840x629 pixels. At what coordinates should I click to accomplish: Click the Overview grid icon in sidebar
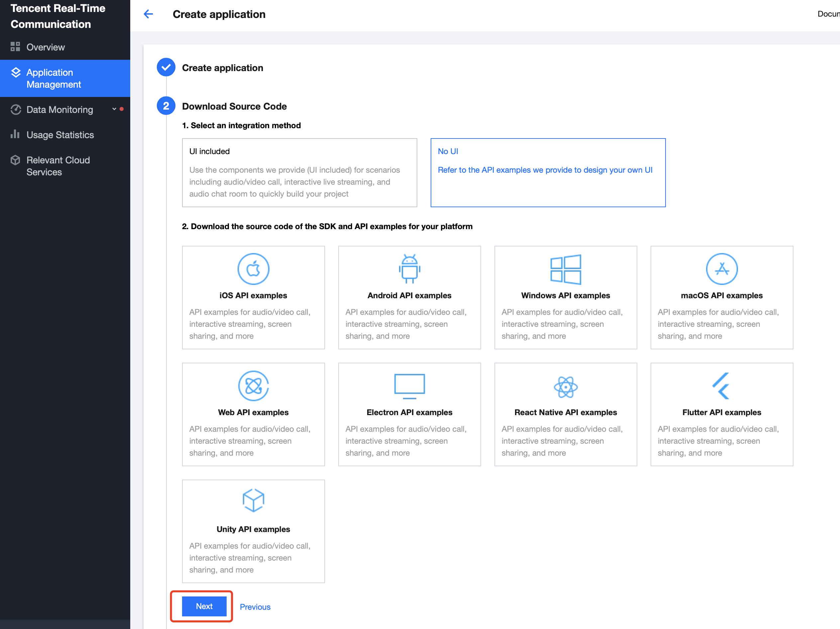point(15,47)
